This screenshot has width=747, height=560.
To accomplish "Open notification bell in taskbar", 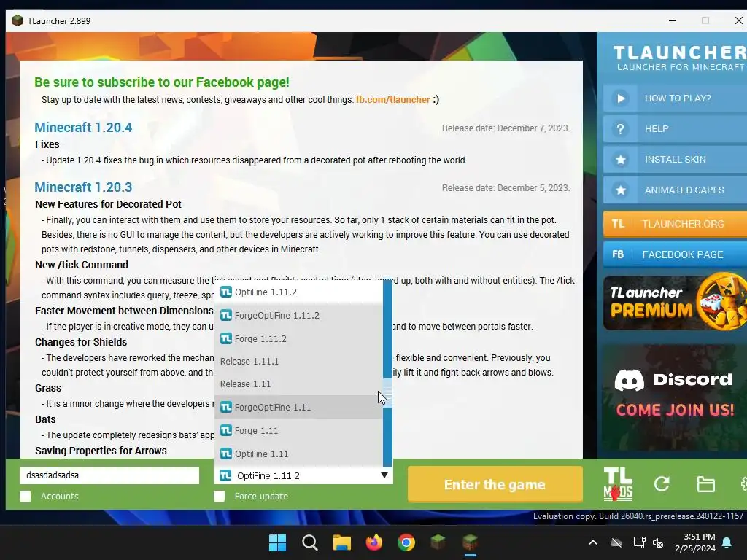I will tap(727, 542).
